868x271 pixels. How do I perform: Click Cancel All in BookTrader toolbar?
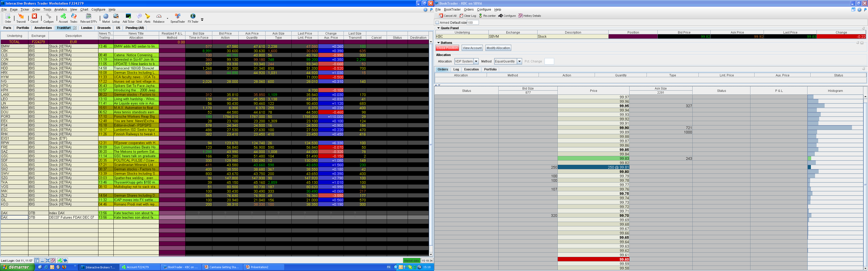tap(447, 16)
